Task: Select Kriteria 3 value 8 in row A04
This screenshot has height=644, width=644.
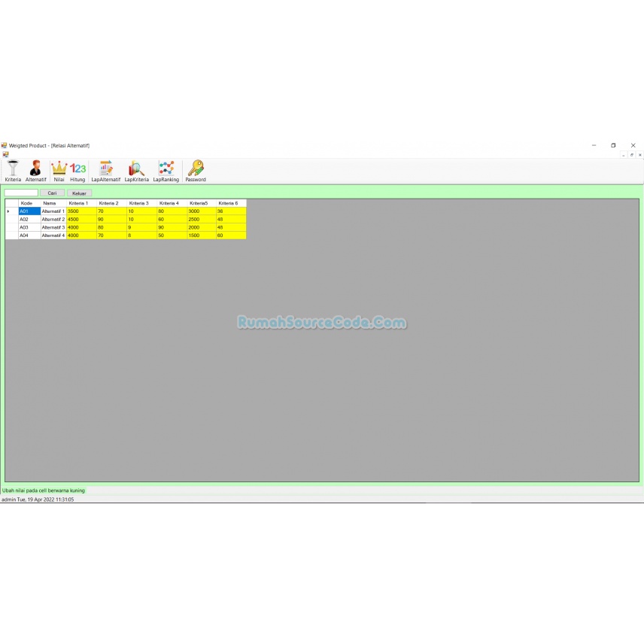Action: 141,235
